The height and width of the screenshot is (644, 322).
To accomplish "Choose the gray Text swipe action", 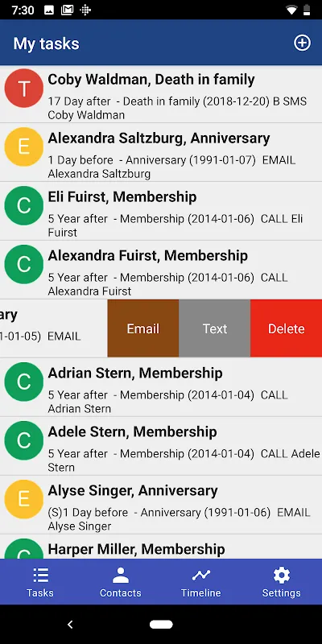I will (214, 328).
